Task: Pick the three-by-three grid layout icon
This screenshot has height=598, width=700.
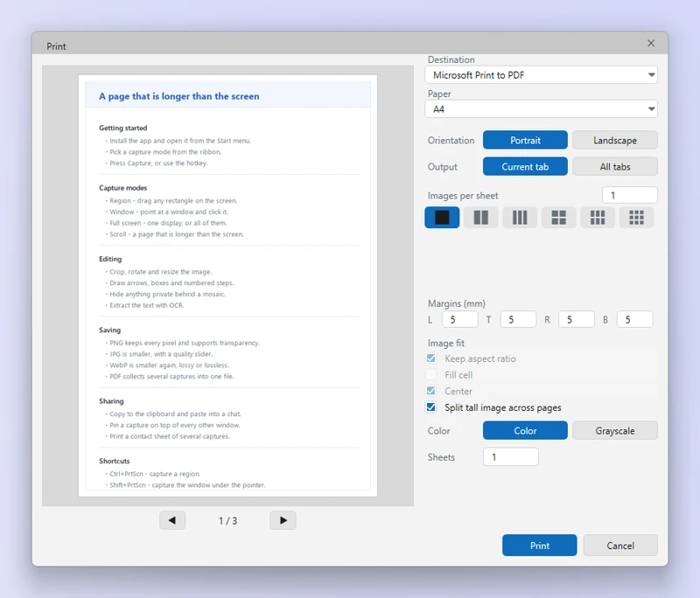Action: [x=637, y=218]
